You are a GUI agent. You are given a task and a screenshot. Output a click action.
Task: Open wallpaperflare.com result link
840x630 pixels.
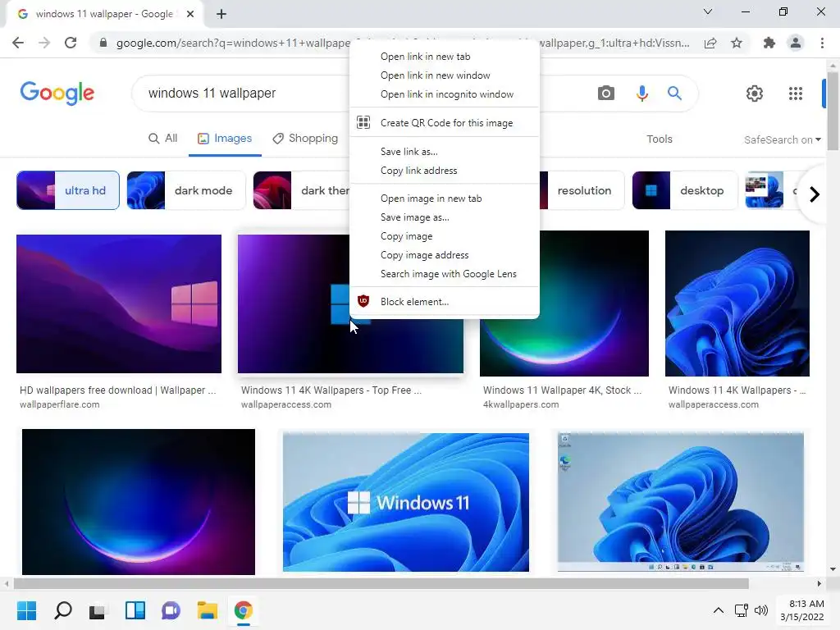[x=59, y=404]
